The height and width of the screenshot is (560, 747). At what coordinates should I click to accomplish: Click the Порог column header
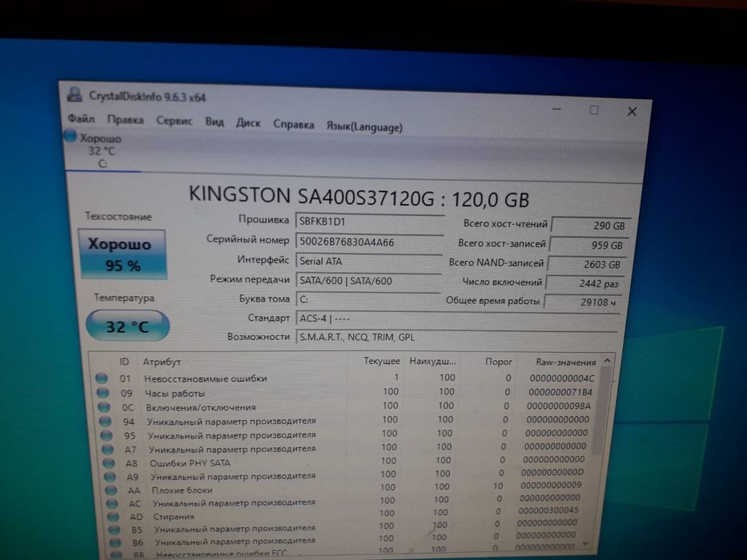click(498, 362)
